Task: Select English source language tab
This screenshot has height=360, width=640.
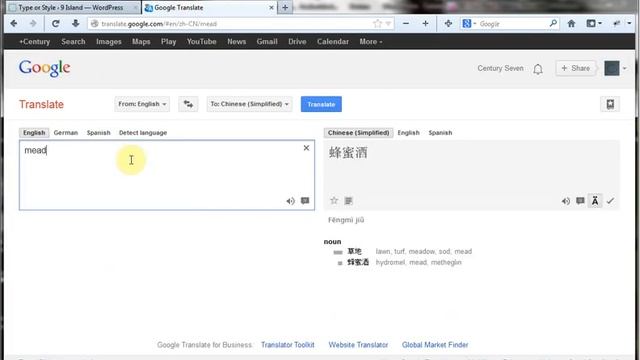Action: click(x=34, y=133)
